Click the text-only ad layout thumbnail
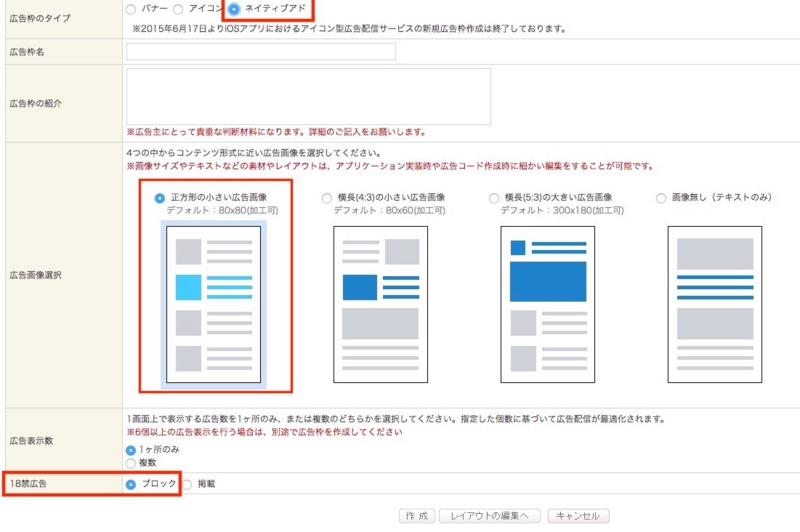The image size is (800, 532). pyautogui.click(x=715, y=305)
